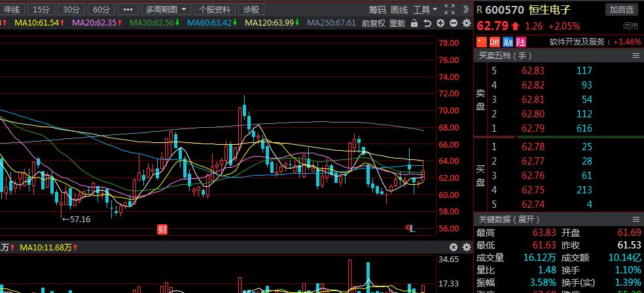Enter fullscreen chart mode
The height and width of the screenshot is (293, 644).
coord(449,9)
